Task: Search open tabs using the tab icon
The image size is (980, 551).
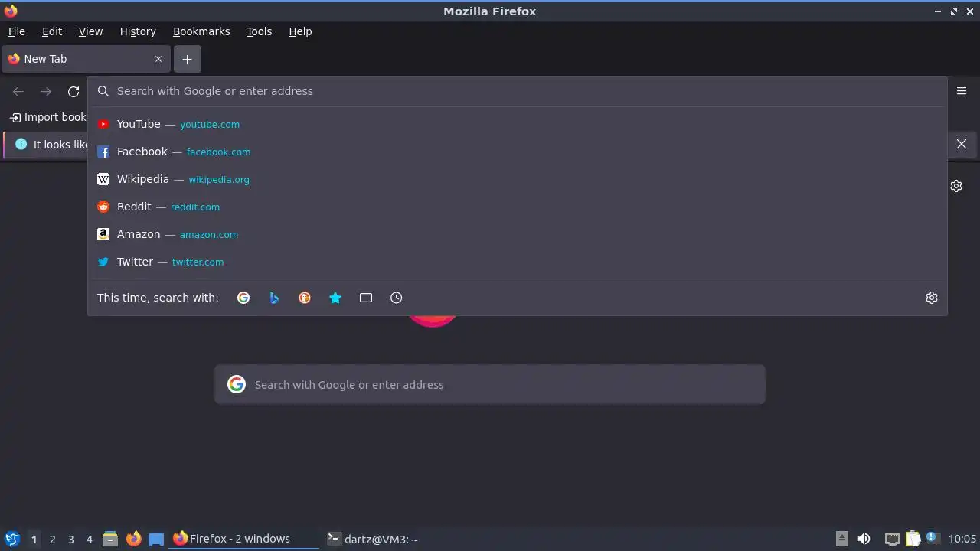Action: click(x=366, y=298)
